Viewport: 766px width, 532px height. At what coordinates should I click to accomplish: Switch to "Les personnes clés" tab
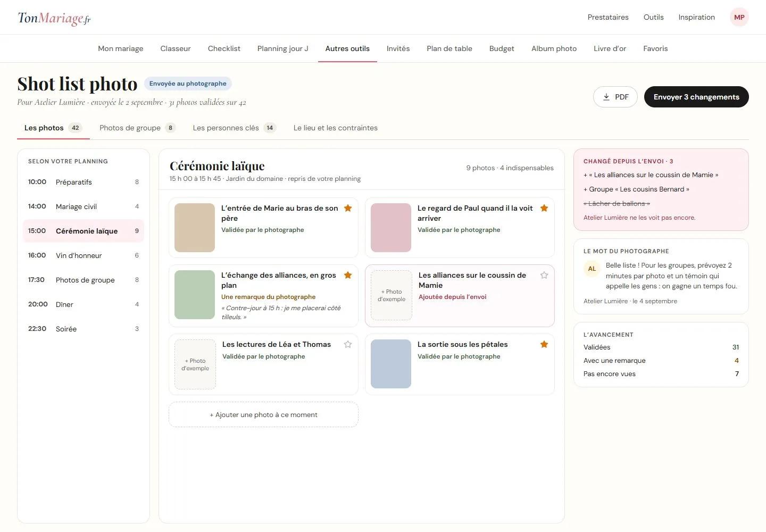[x=235, y=128]
